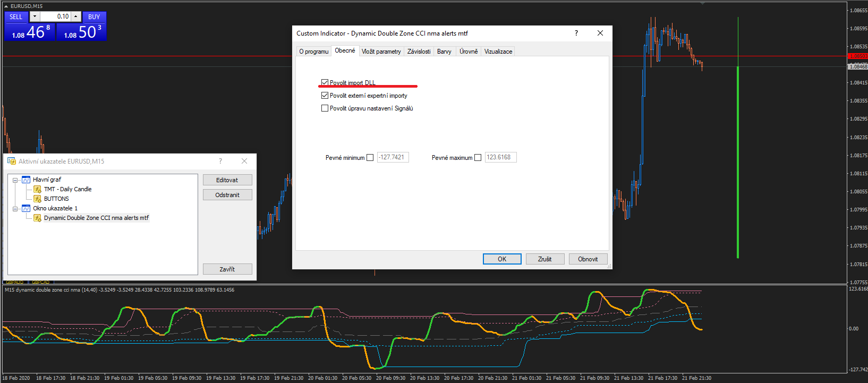Viewport: 868px width, 383px height.
Task: Click the help question mark in Custom Indicator dialog
Action: [x=576, y=33]
